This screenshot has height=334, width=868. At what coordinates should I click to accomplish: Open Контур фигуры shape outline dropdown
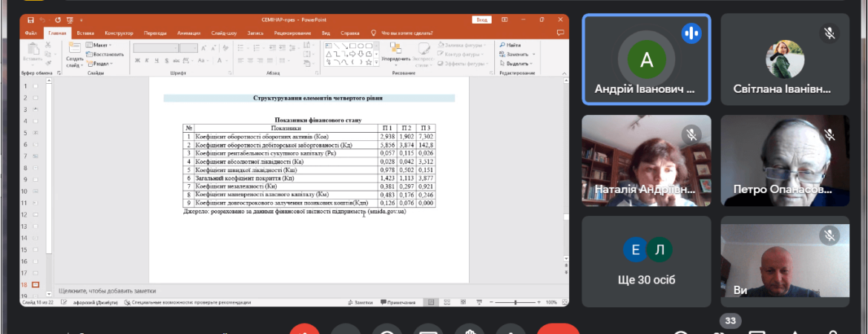[461, 54]
